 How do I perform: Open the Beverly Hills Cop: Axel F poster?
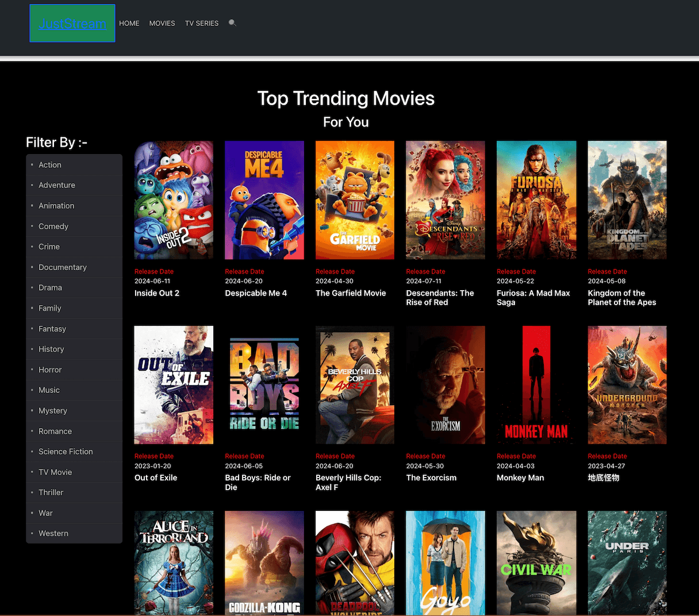(x=355, y=385)
